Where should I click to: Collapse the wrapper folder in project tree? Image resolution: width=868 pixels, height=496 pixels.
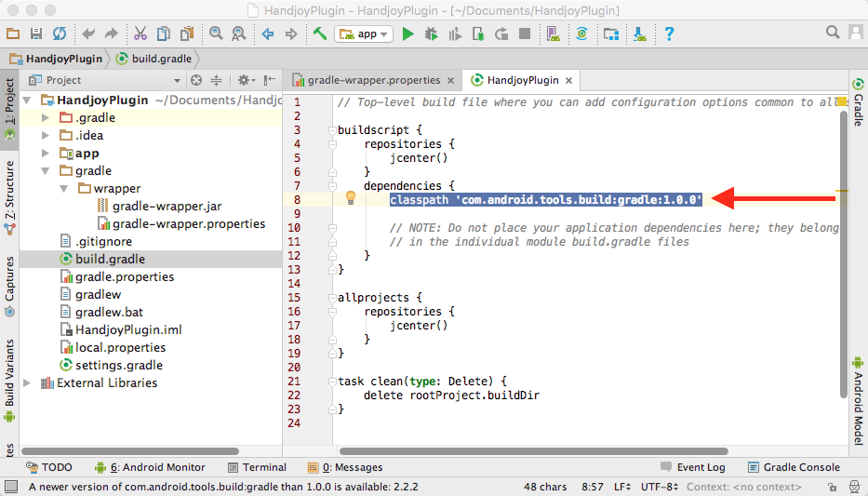pos(63,189)
